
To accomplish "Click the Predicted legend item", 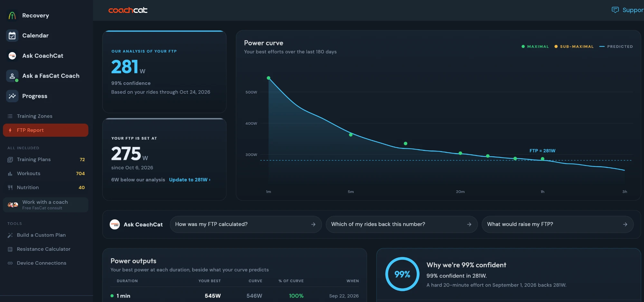I will 616,47.
